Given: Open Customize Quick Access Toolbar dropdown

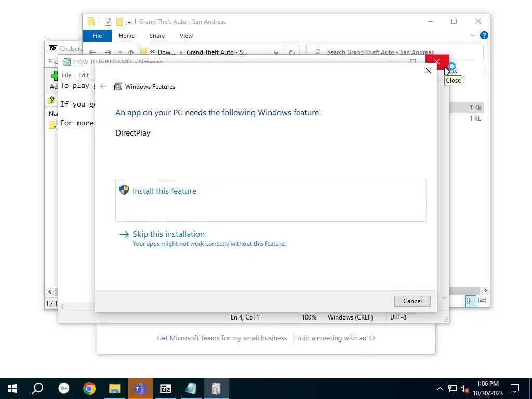Looking at the screenshot, I should (x=129, y=22).
